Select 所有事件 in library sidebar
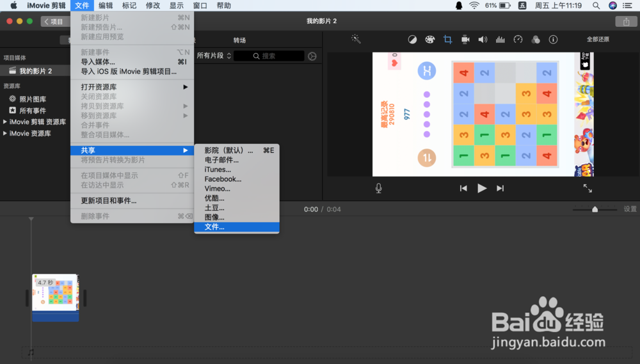 pyautogui.click(x=33, y=110)
